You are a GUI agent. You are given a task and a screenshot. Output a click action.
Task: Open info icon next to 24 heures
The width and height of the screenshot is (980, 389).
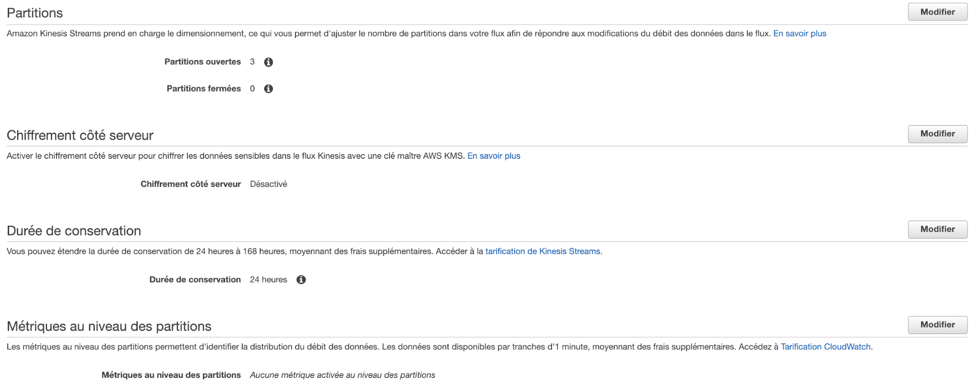tap(301, 280)
